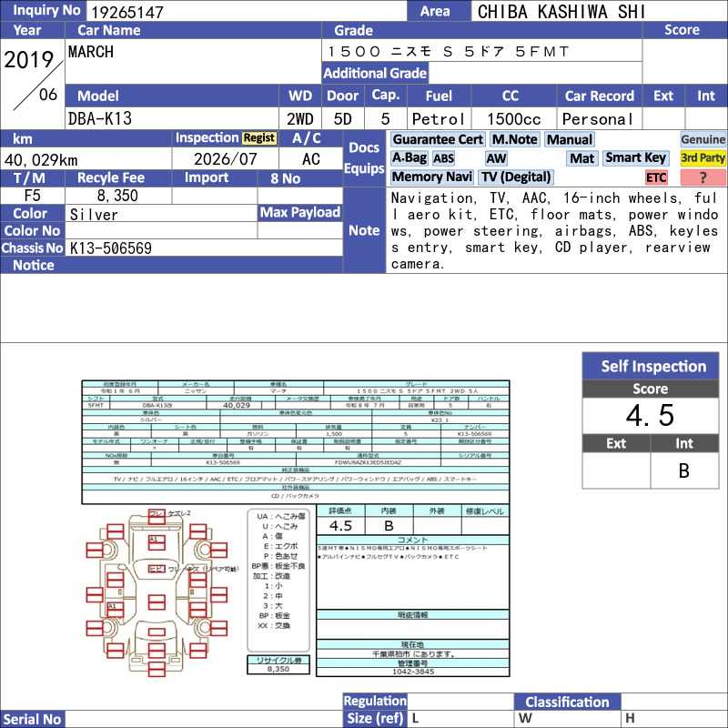This screenshot has width=728, height=728.
Task: Click the car name MARCH
Action: [x=90, y=52]
